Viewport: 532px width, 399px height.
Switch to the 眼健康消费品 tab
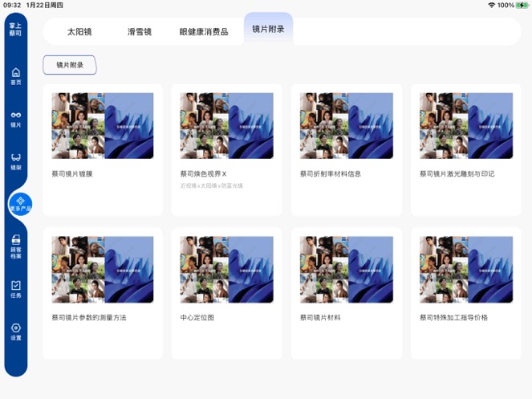(x=204, y=32)
